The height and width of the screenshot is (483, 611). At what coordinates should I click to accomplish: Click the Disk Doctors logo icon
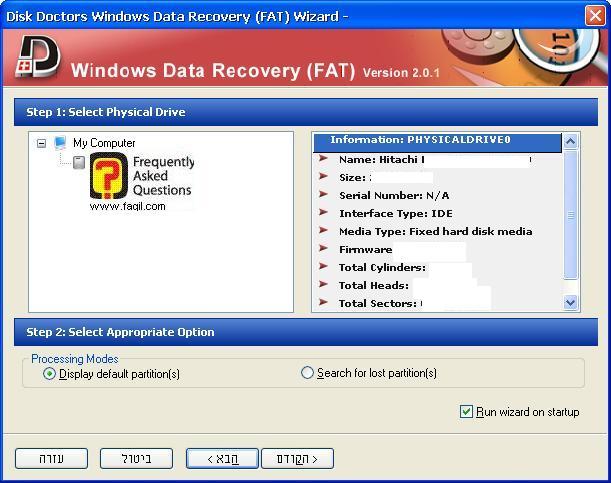pos(38,57)
